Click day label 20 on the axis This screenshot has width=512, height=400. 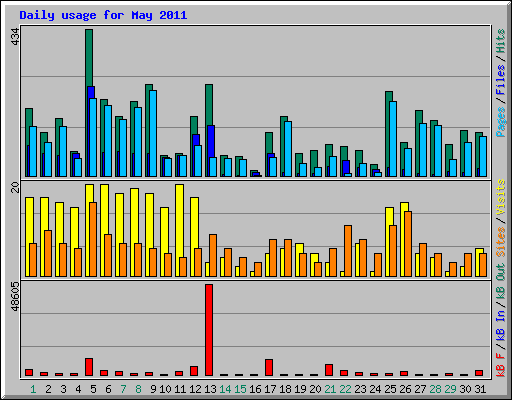tap(315, 389)
